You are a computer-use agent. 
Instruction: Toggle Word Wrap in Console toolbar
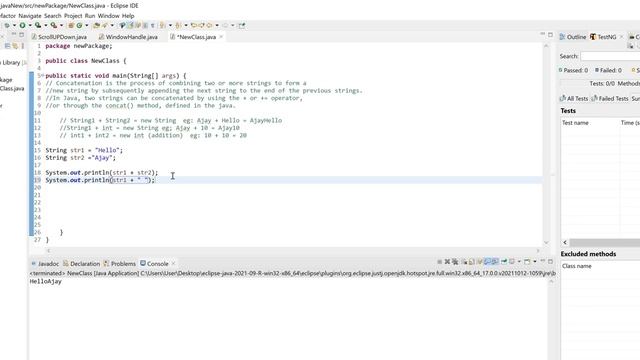click(x=479, y=262)
